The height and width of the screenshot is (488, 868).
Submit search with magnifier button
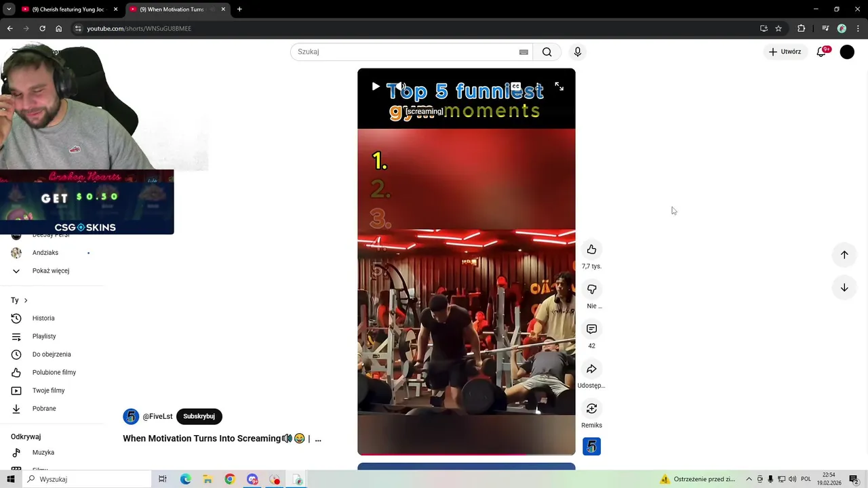coord(547,52)
